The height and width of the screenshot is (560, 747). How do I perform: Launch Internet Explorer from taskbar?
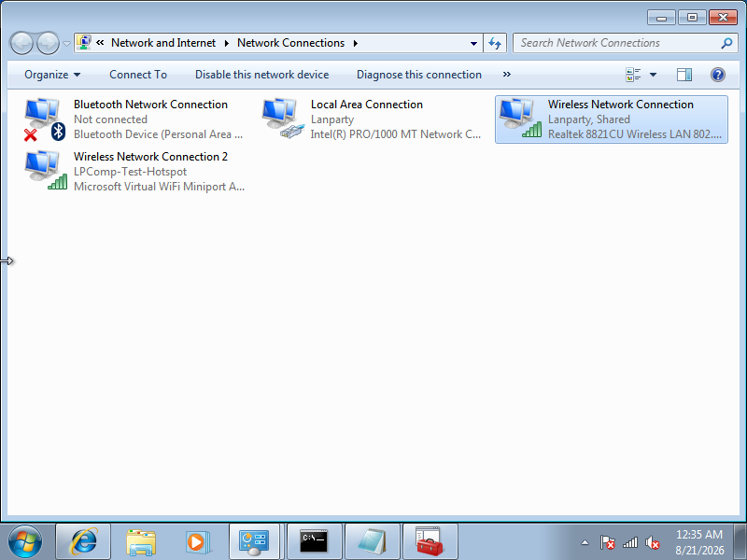pos(83,541)
